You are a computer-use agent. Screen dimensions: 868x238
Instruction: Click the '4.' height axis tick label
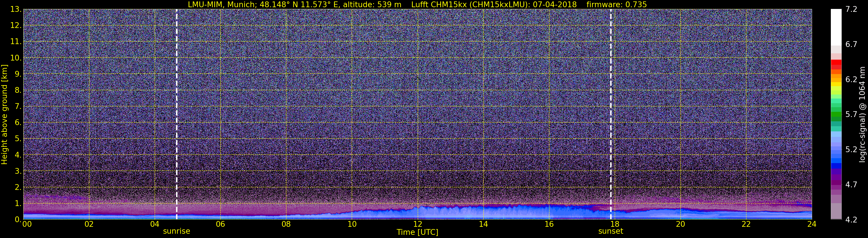click(18, 155)
